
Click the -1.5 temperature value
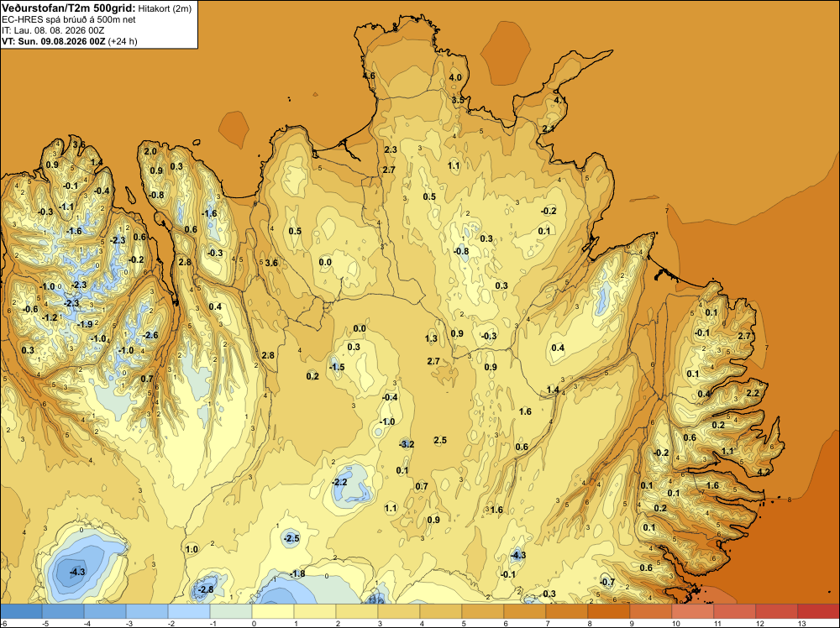click(x=337, y=367)
